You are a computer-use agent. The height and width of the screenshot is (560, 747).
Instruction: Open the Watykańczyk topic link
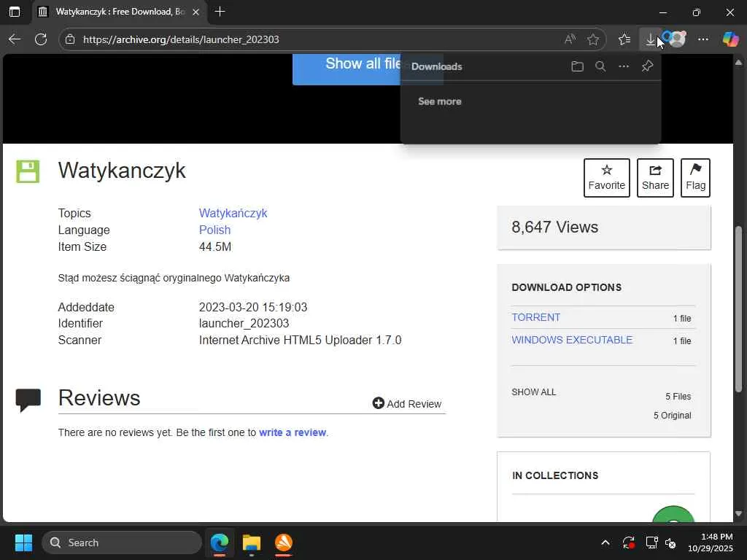pos(233,213)
